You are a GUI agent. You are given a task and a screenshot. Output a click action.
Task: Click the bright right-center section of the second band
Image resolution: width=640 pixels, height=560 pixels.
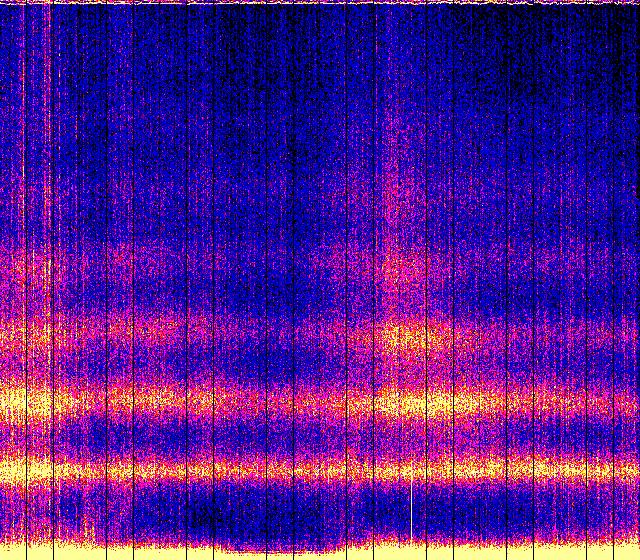click(x=440, y=403)
